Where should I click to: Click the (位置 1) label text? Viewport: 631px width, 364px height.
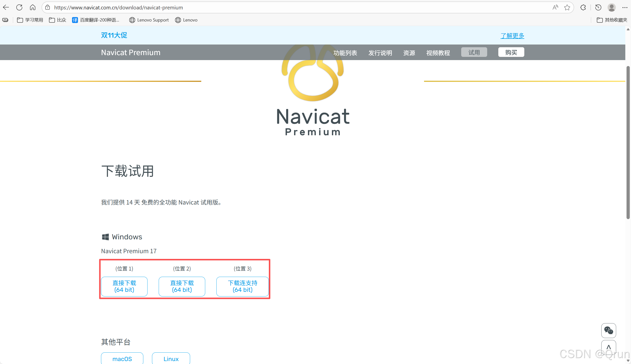[x=124, y=269]
